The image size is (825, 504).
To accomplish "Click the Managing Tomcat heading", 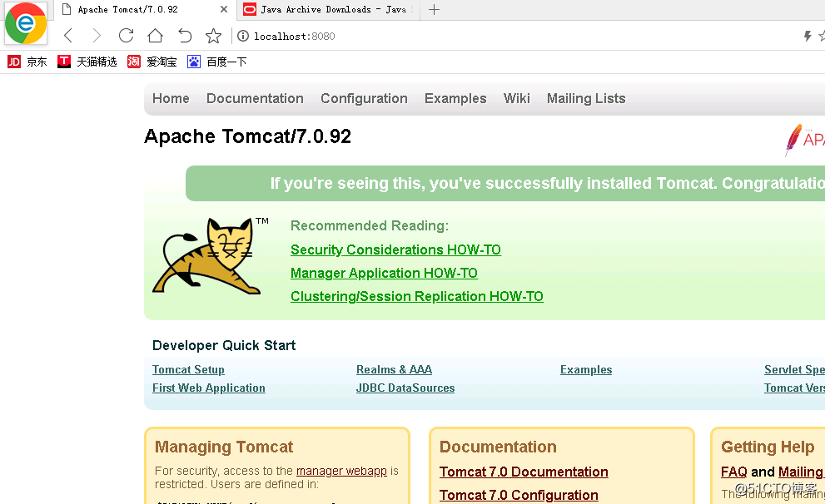I will click(224, 447).
